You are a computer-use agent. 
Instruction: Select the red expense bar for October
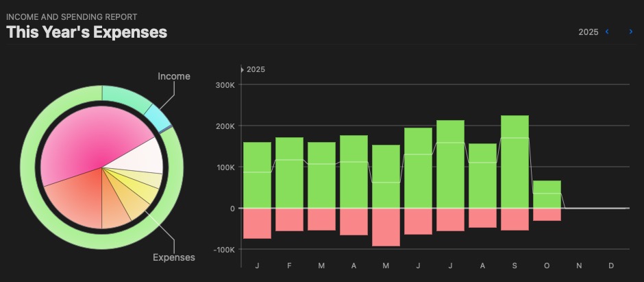point(547,214)
